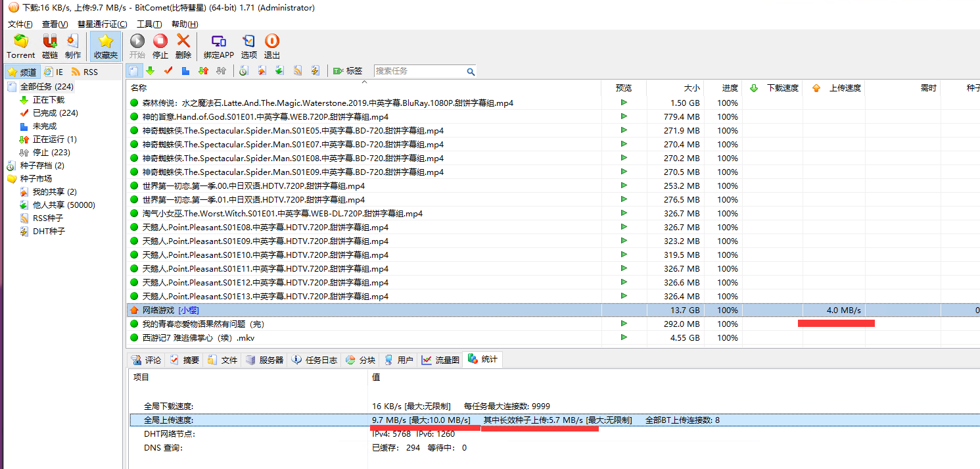Open the 查看 menu
This screenshot has width=980, height=469.
[55, 24]
